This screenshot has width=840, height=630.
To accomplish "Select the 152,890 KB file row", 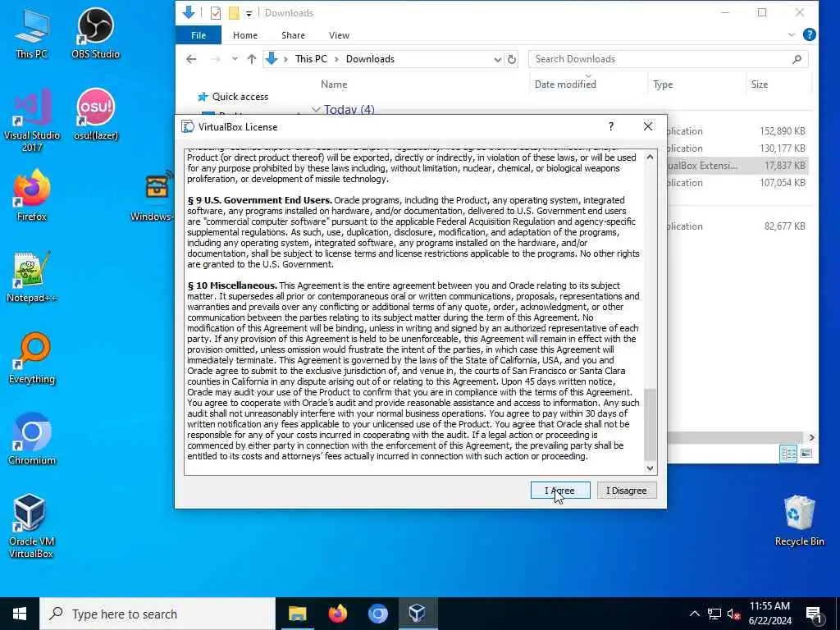I will click(737, 131).
